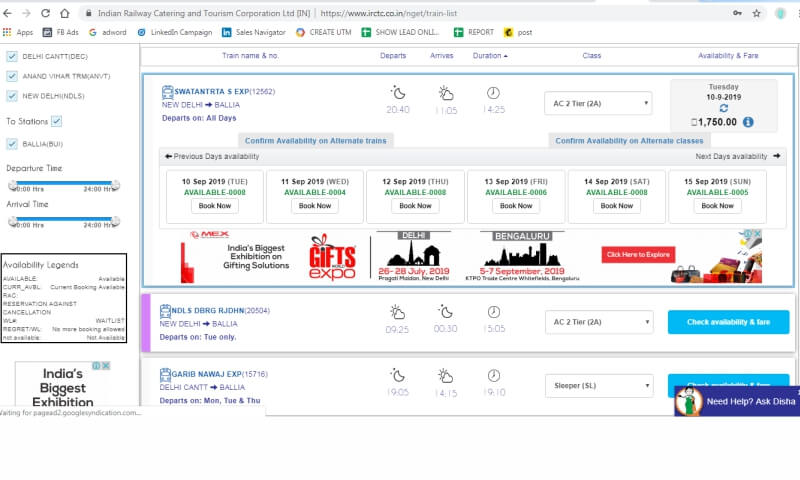800x480 pixels.
Task: Uncheck NEW DELHI(NDLS) station filter
Action: pyautogui.click(x=12, y=96)
